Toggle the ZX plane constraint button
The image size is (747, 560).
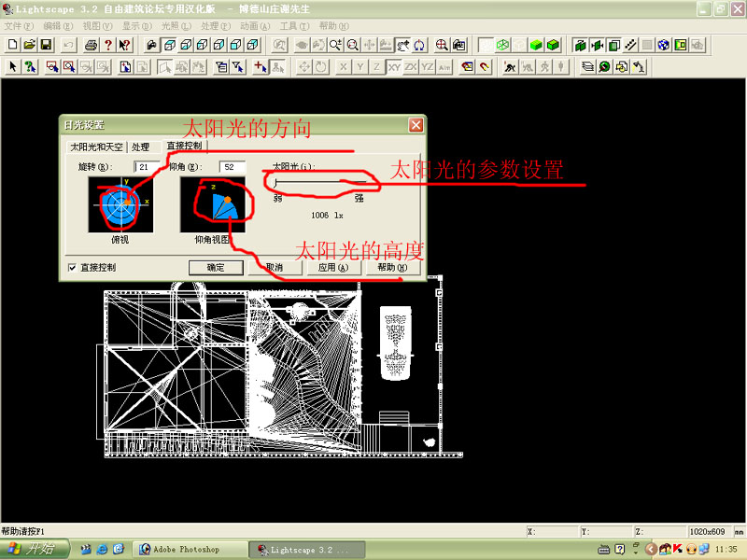(410, 67)
